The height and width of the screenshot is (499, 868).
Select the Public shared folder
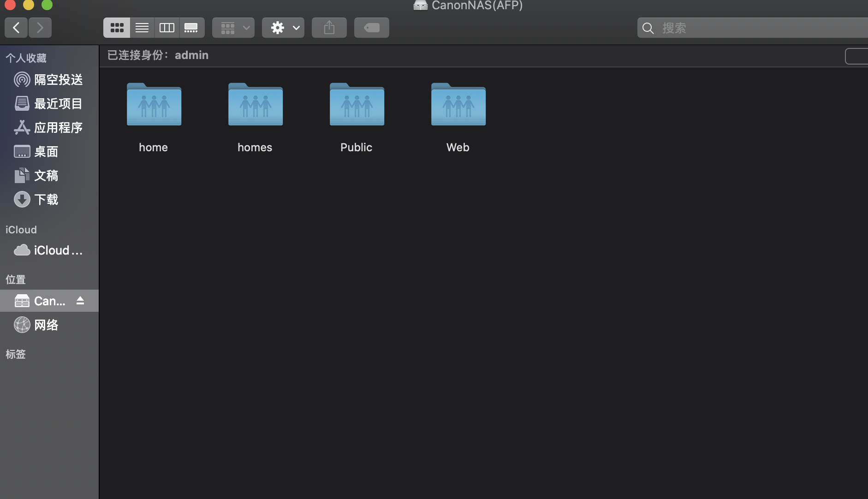coord(357,105)
